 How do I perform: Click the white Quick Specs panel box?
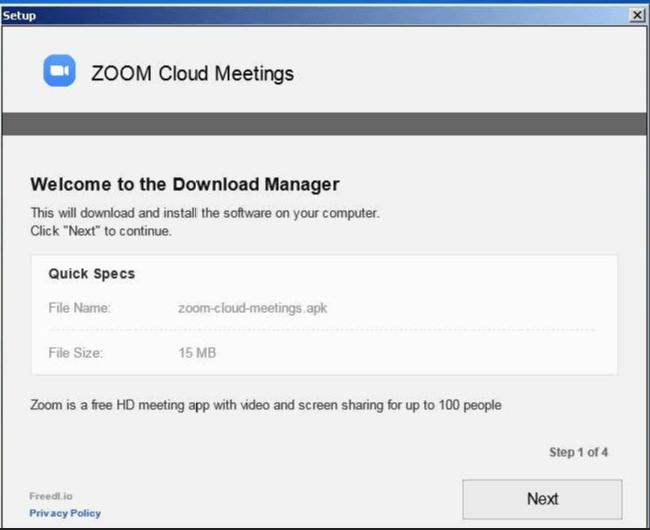coord(450,280)
